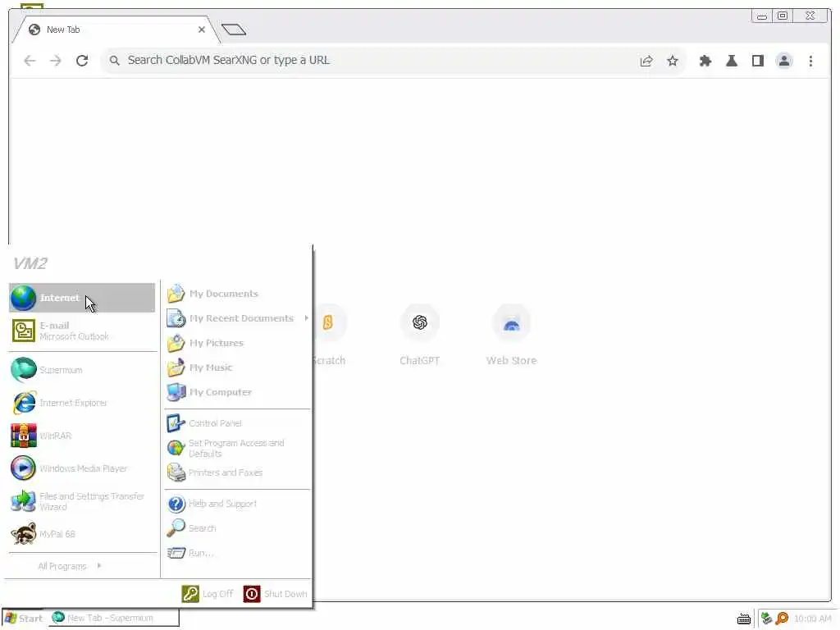The width and height of the screenshot is (840, 630).
Task: Open the experiments flask icon
Action: 732,61
